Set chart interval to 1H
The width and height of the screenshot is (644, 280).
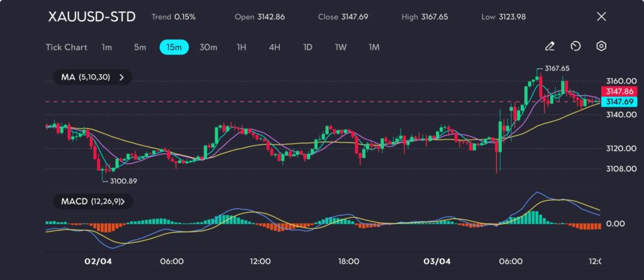click(241, 47)
